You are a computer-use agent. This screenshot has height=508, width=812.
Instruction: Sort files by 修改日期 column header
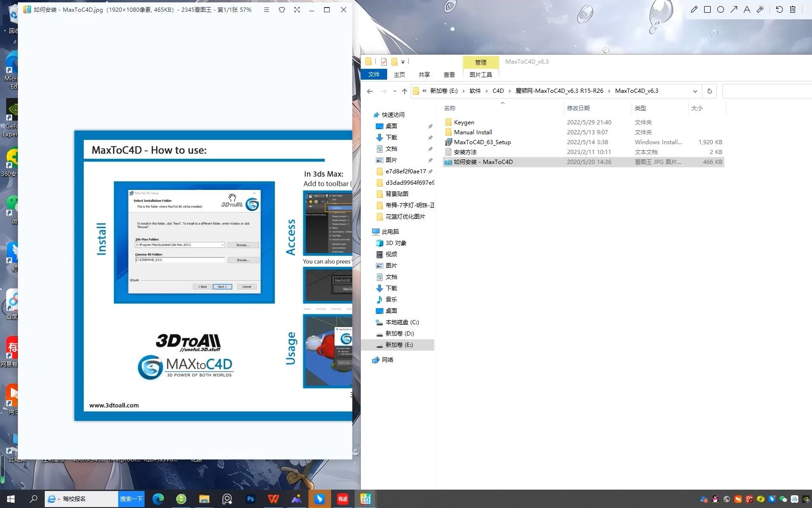(x=578, y=108)
